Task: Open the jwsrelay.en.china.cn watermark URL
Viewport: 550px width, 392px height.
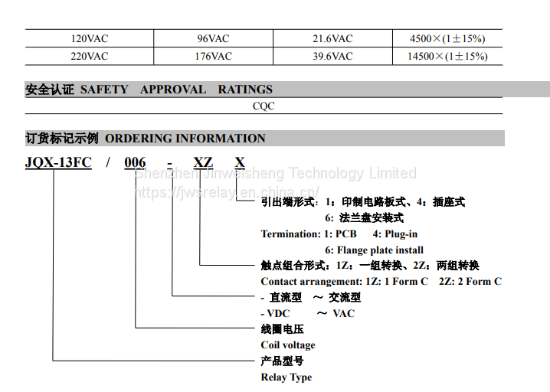Action: click(x=227, y=191)
